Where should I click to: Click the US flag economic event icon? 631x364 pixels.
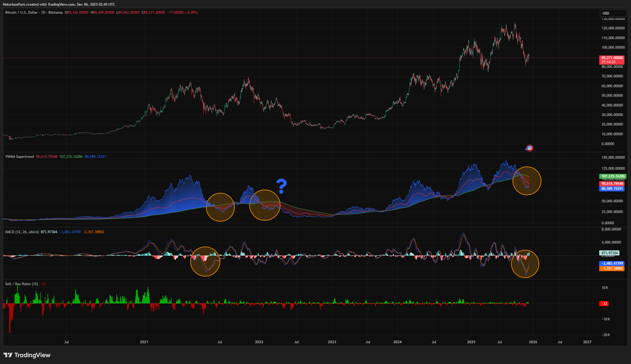point(529,148)
